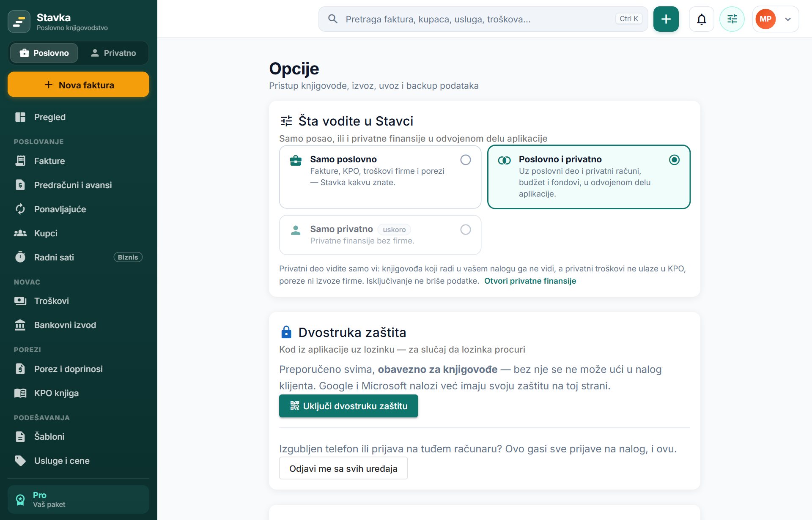
Task: Switch to the Privatno tab
Action: (113, 53)
